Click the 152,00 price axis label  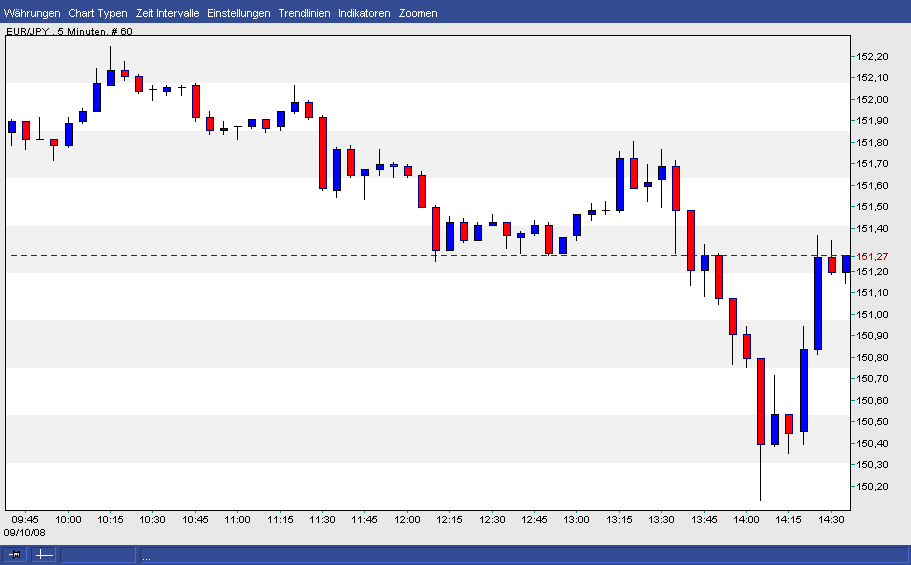pos(872,99)
